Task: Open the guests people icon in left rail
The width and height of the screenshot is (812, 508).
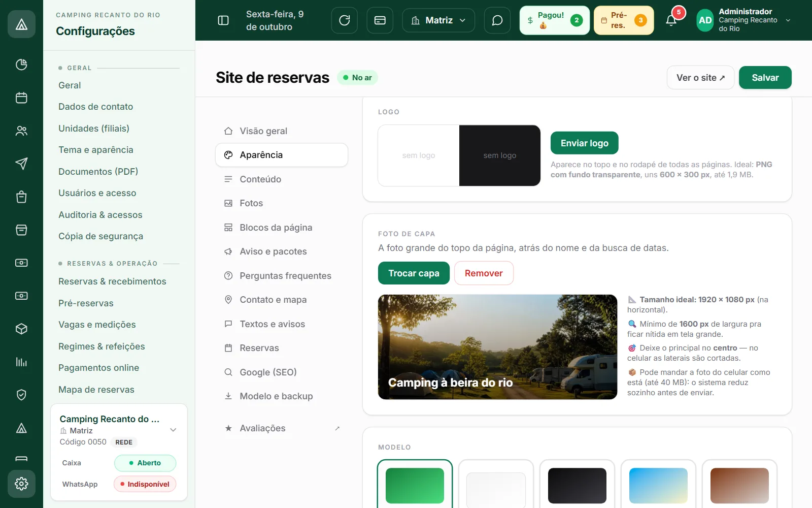Action: (x=21, y=131)
